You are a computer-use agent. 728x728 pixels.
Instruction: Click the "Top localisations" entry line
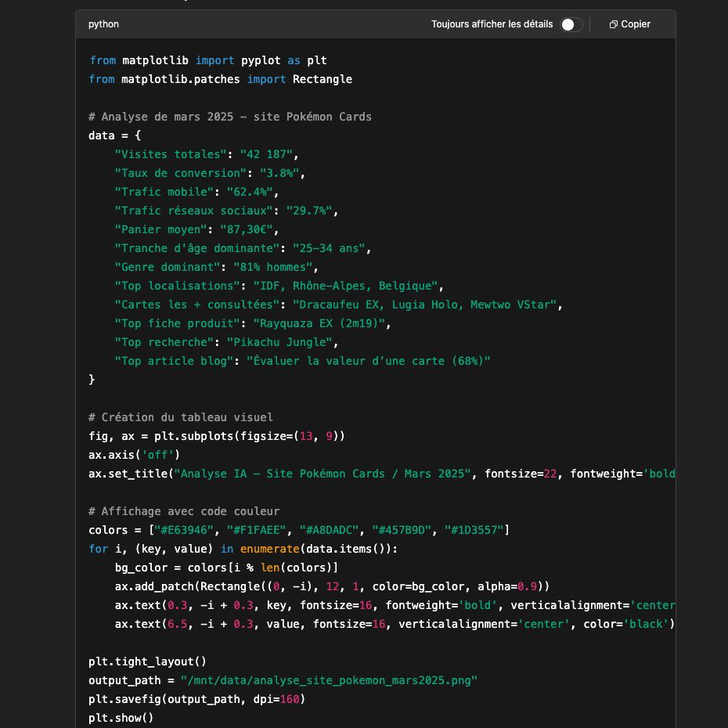(x=279, y=286)
